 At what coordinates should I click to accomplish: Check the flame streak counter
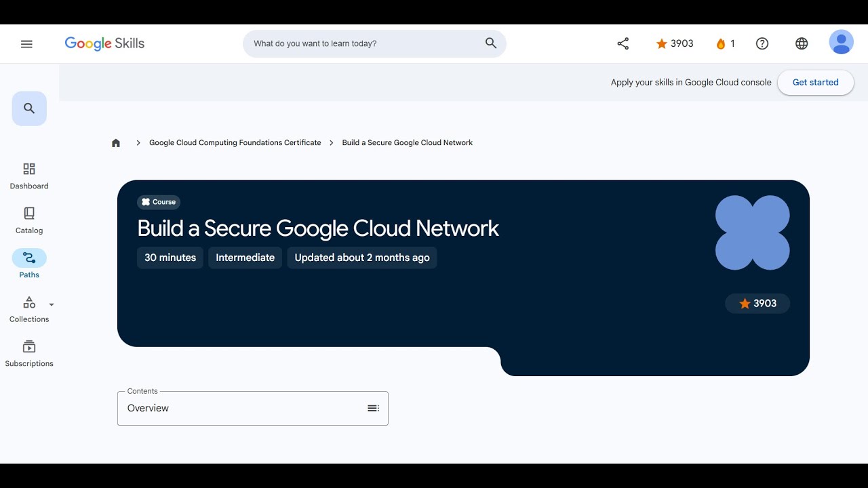click(725, 43)
